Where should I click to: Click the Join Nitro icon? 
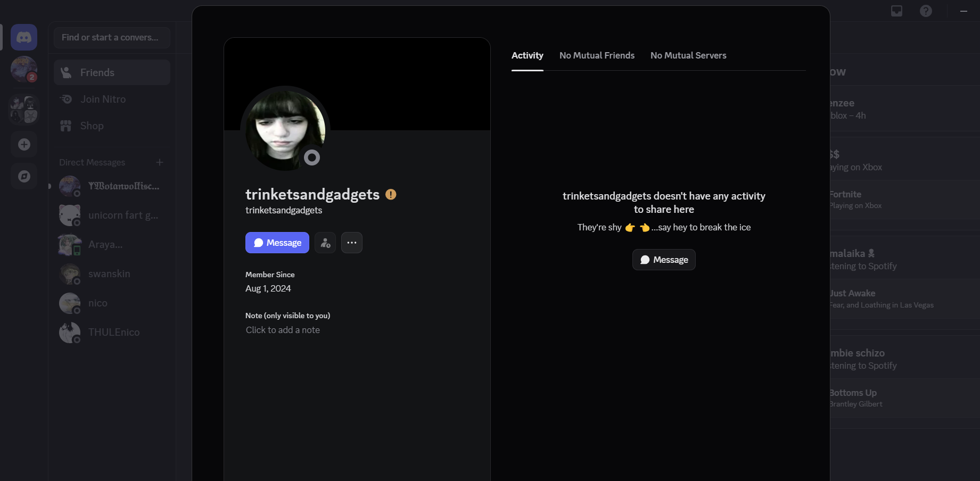(x=66, y=99)
